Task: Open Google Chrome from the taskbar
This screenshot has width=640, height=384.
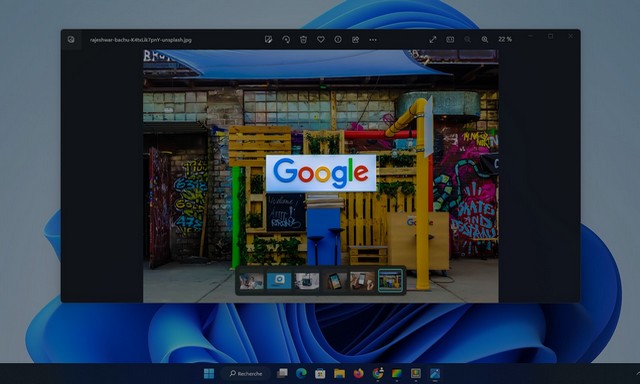Action: [x=378, y=373]
